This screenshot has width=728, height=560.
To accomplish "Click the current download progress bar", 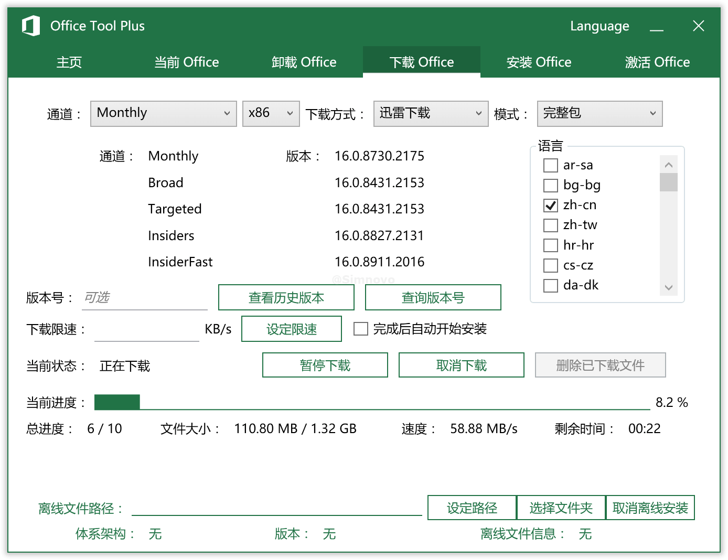I will pos(371,402).
